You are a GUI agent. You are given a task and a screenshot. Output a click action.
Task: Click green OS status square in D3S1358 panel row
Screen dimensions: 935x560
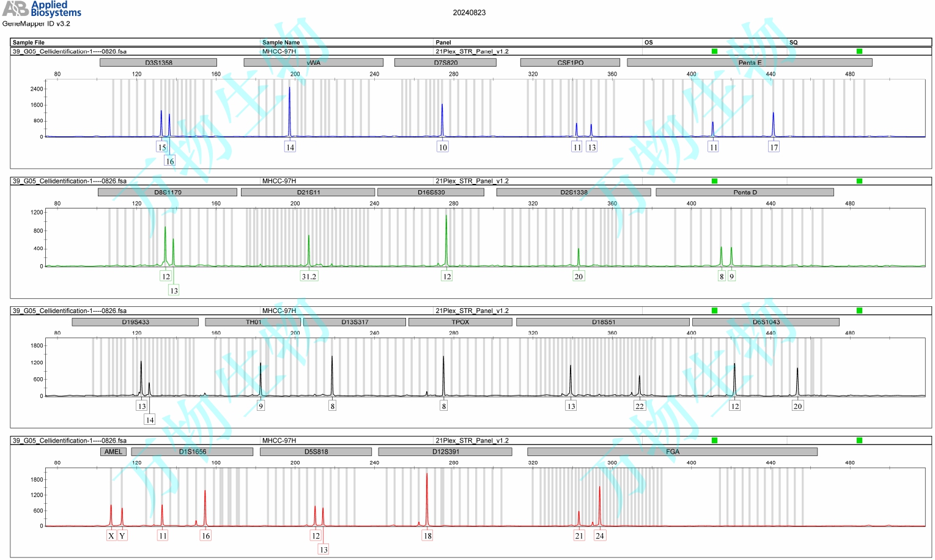[714, 51]
